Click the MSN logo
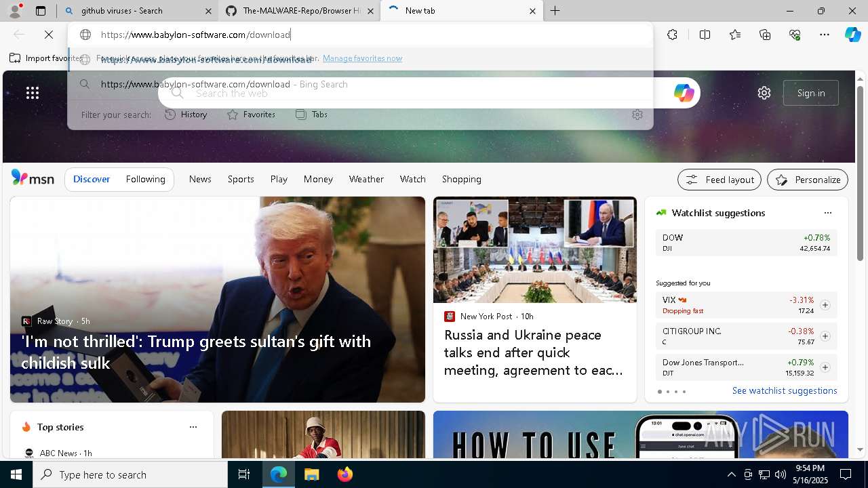 [33, 178]
